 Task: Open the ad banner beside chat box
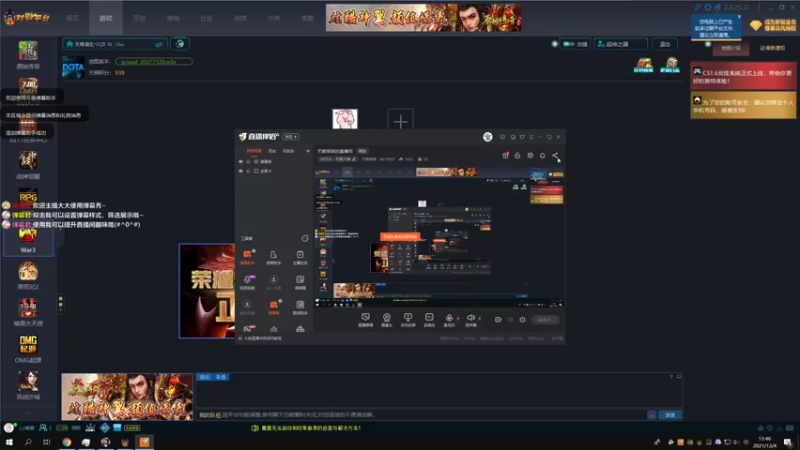coord(127,396)
